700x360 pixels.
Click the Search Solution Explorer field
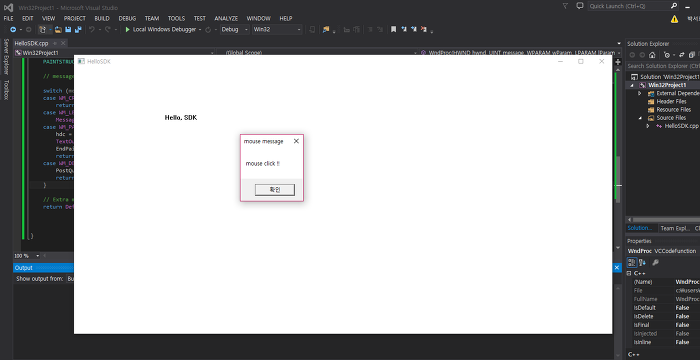click(663, 66)
